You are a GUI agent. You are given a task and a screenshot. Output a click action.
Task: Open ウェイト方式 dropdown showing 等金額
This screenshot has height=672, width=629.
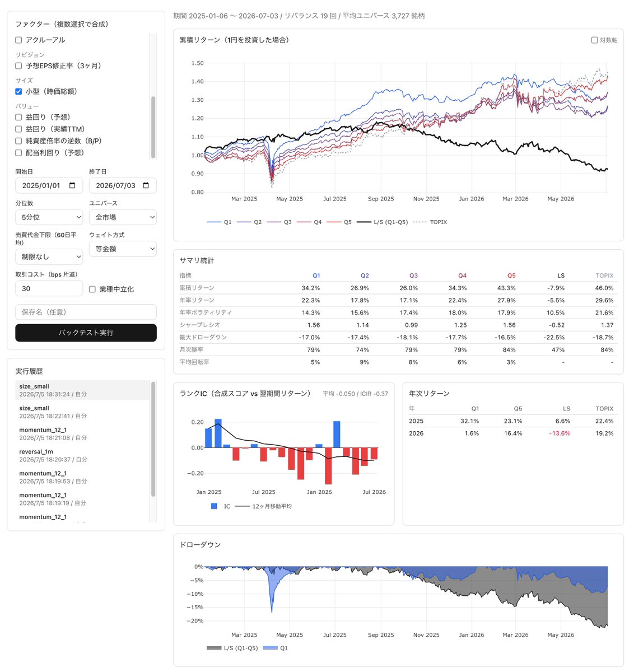click(123, 249)
